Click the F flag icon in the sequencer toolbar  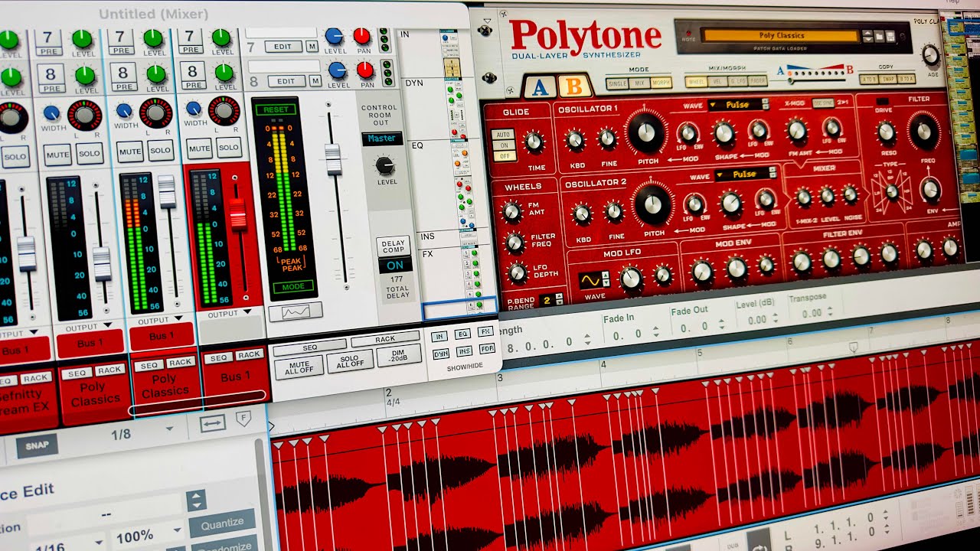click(243, 419)
